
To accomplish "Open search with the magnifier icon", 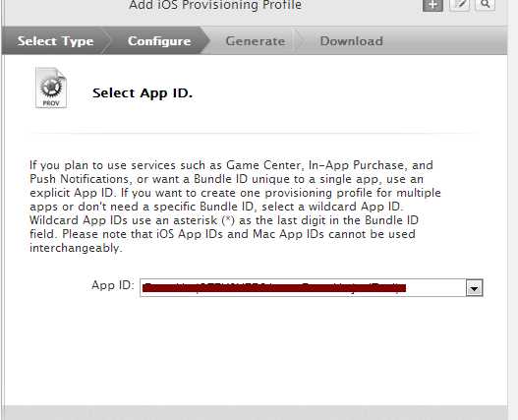I will click(485, 5).
